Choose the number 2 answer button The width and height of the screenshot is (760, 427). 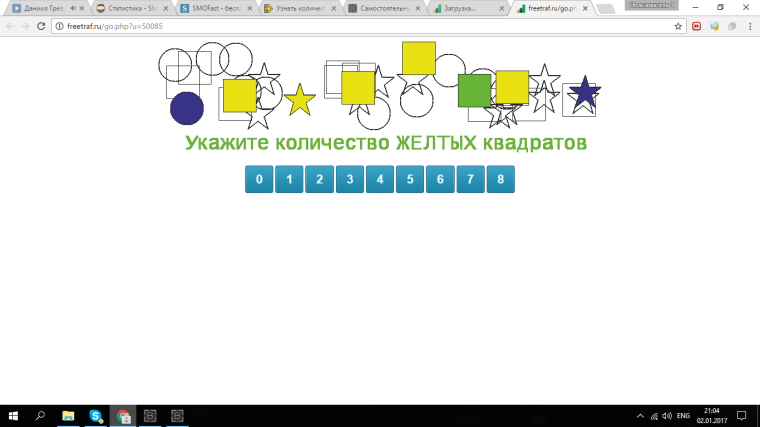pyautogui.click(x=319, y=180)
